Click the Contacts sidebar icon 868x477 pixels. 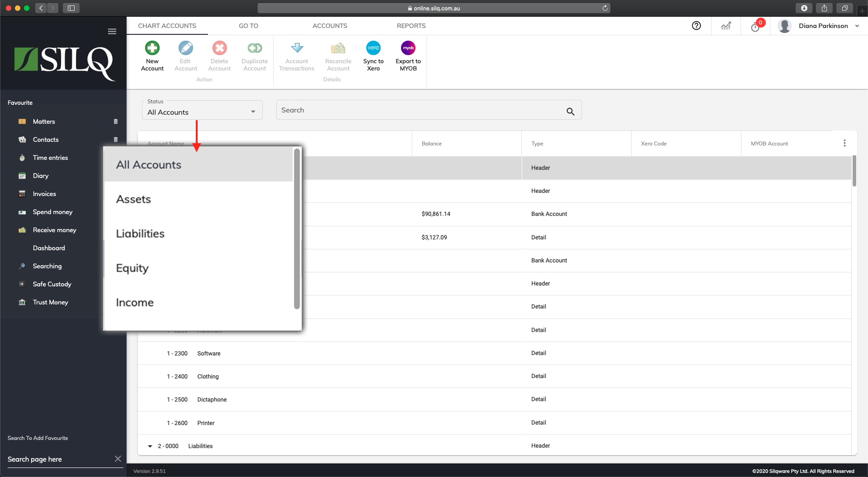(x=22, y=140)
